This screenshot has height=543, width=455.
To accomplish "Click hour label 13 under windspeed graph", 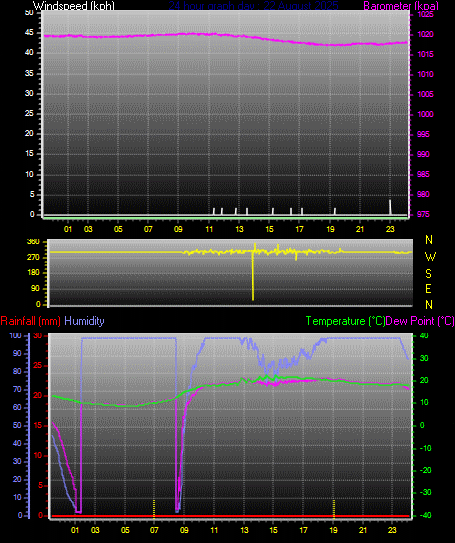I will click(x=239, y=229).
